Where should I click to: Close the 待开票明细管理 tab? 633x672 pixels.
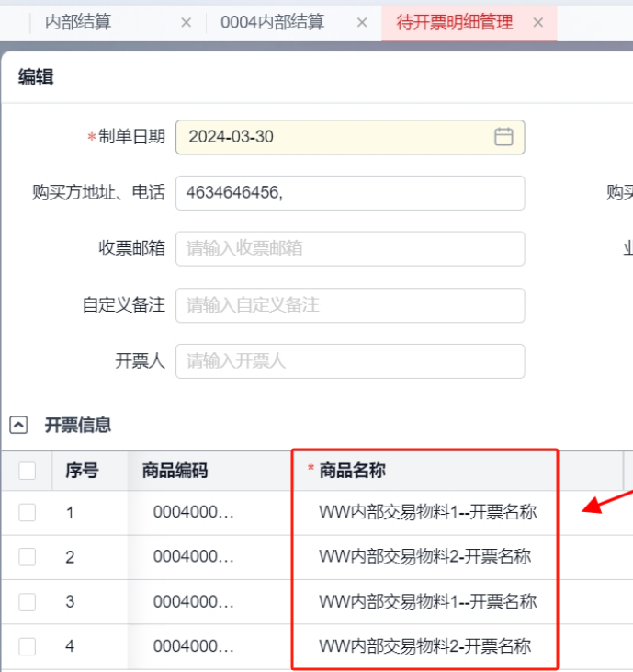coord(538,23)
